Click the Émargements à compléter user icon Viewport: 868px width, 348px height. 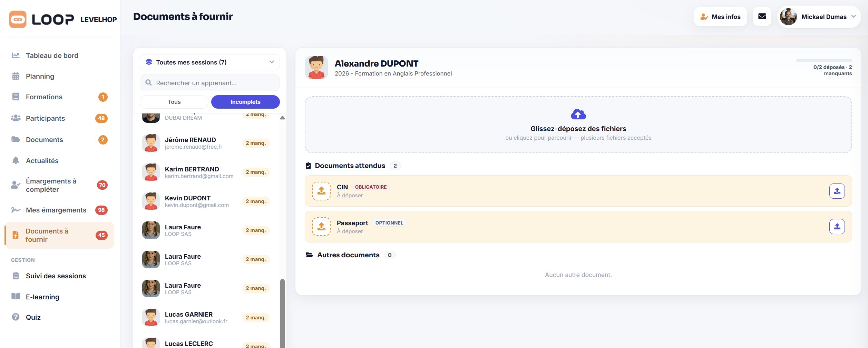pyautogui.click(x=16, y=185)
